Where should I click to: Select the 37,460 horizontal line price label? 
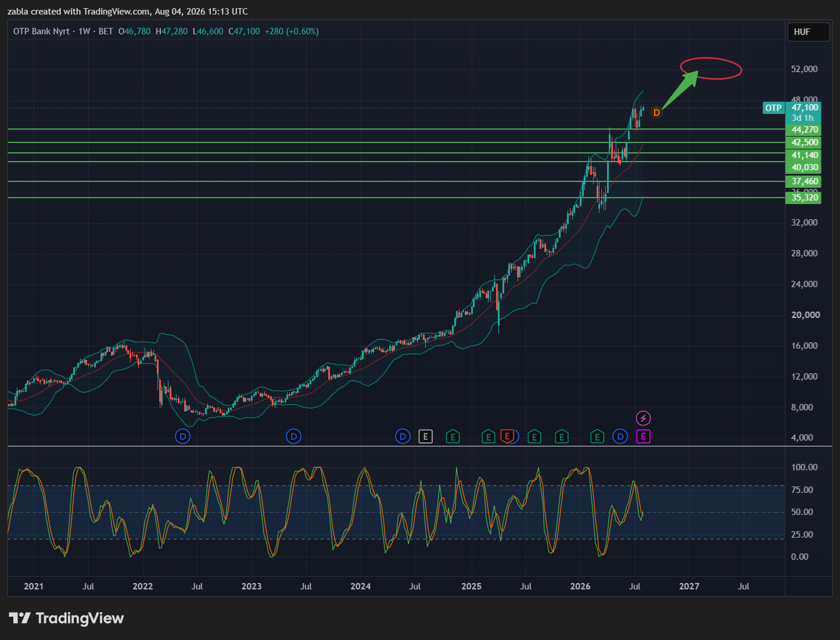pyautogui.click(x=804, y=181)
